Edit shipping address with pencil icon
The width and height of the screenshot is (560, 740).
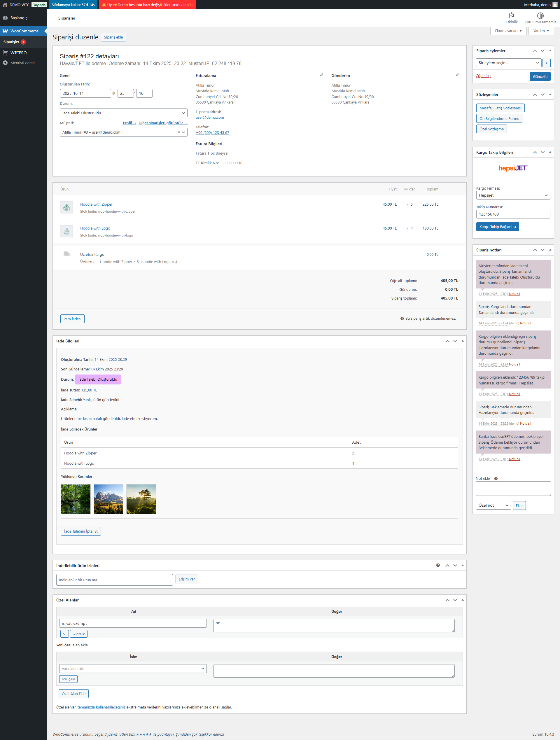click(457, 75)
